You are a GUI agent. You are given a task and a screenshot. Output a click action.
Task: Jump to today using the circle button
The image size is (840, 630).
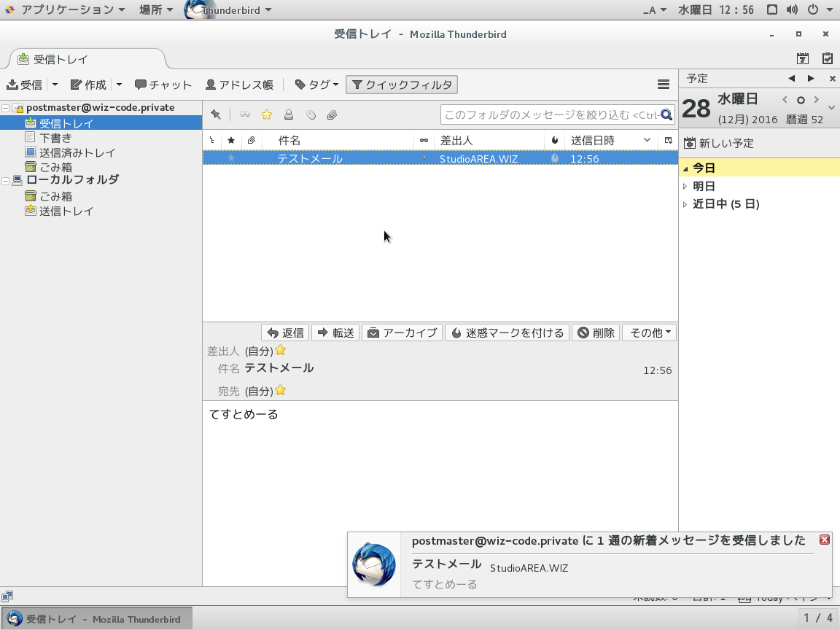801,100
